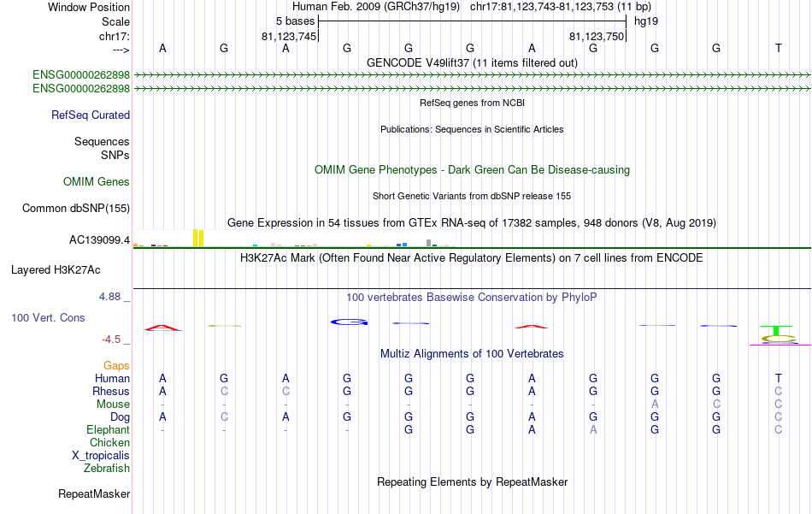Viewport: 812px width, 514px height.
Task: Click the 81,123,750 position marker
Action: tap(597, 36)
